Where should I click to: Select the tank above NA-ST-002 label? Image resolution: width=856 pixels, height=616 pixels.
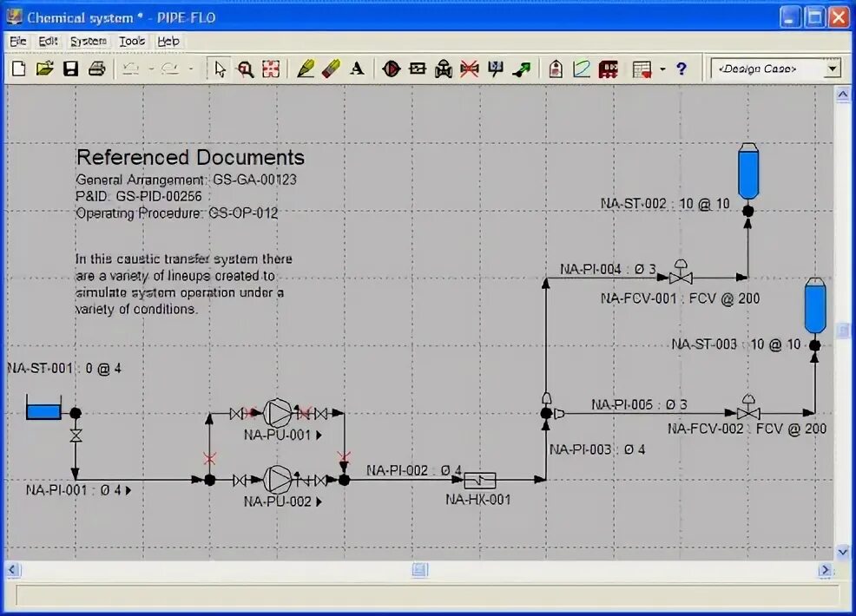point(748,171)
